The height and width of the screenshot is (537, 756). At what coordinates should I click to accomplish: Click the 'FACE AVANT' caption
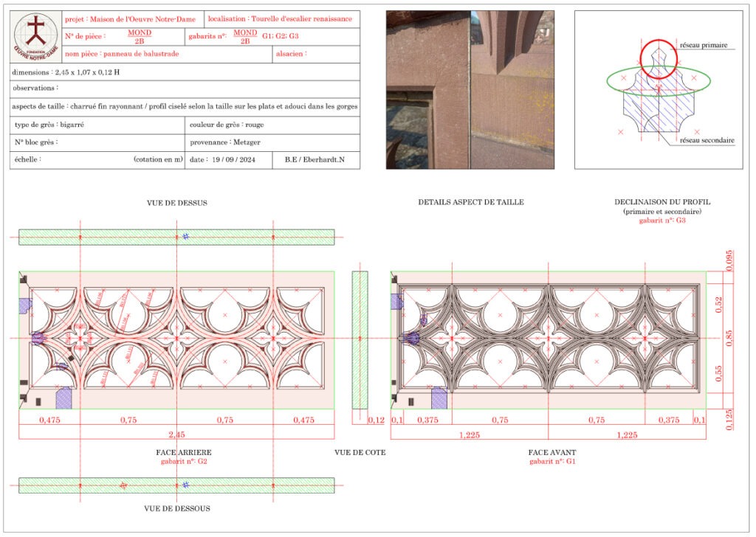(552, 453)
